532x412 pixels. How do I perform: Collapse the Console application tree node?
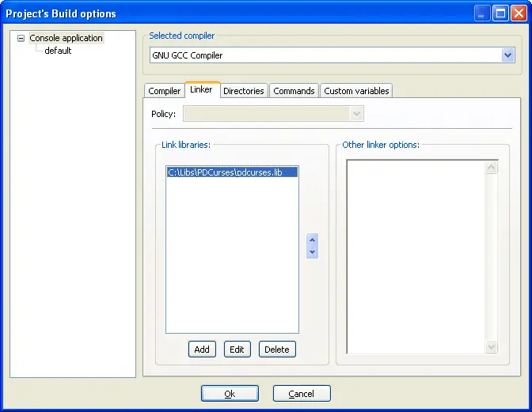pyautogui.click(x=21, y=38)
